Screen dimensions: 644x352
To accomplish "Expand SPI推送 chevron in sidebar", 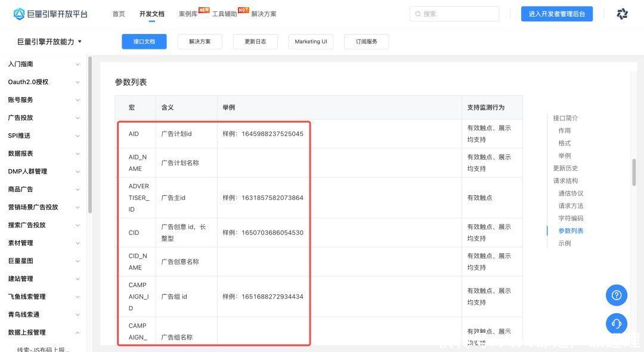I will coord(78,136).
